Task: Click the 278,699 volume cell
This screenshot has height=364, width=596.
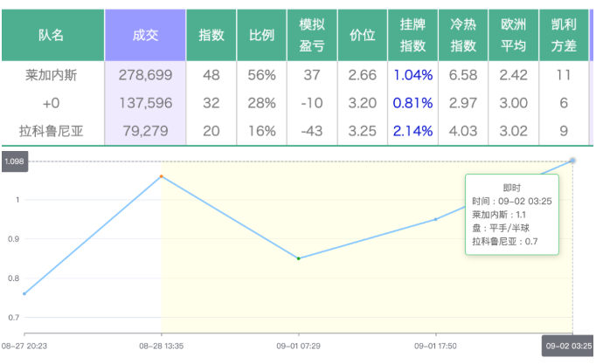Action: [145, 75]
